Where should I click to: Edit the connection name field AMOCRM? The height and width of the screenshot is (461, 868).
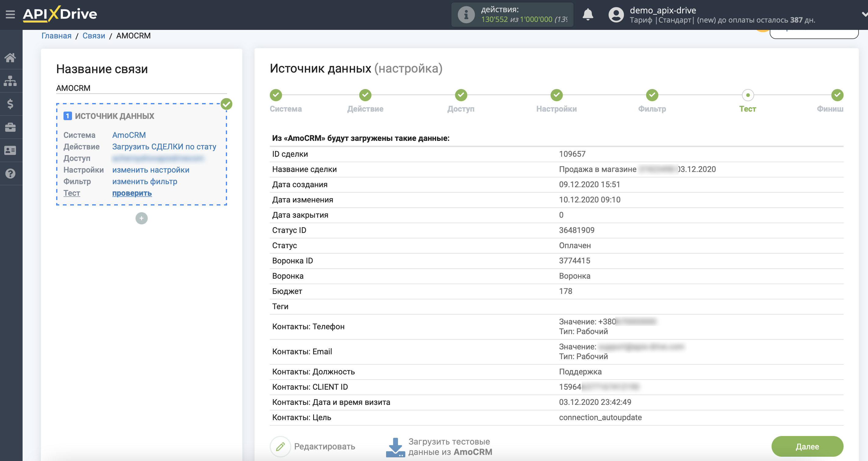142,88
